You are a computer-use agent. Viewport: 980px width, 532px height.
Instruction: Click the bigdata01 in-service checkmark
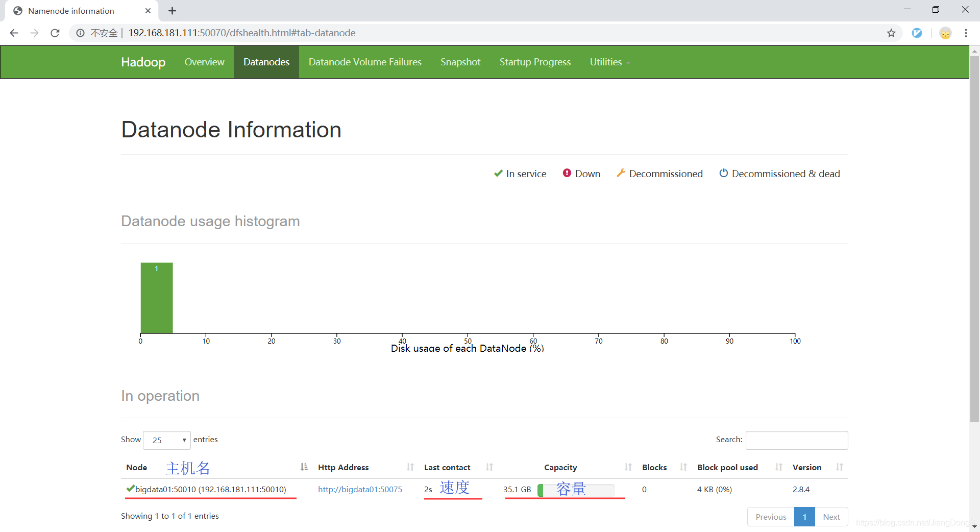[130, 489]
